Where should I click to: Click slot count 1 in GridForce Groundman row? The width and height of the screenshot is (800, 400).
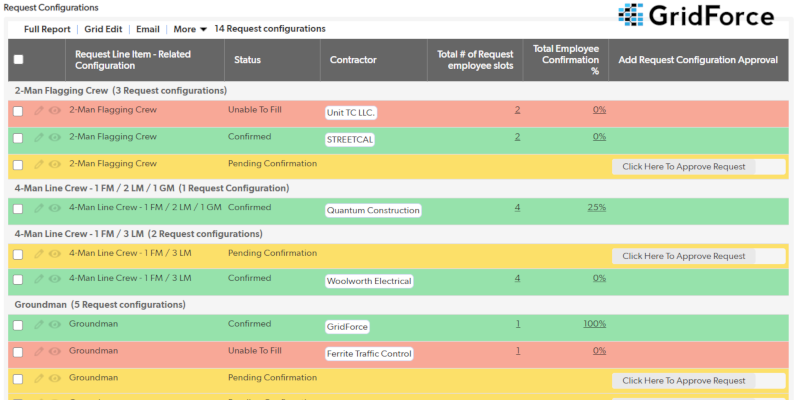click(518, 324)
